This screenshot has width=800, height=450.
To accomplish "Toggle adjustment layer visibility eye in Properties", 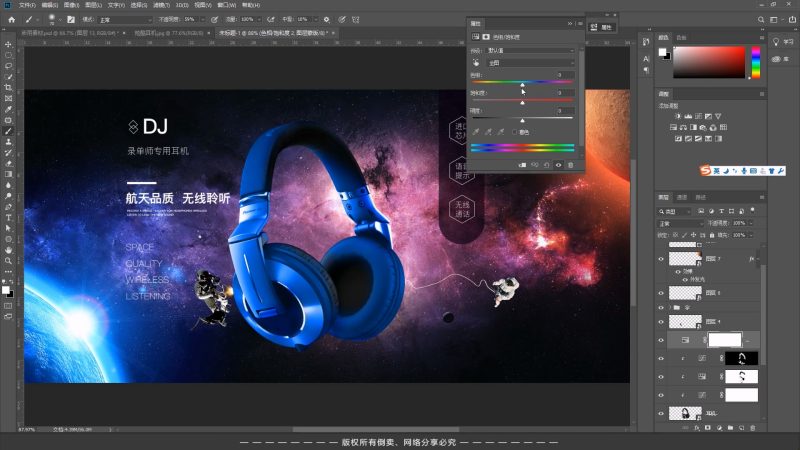I will [x=559, y=165].
